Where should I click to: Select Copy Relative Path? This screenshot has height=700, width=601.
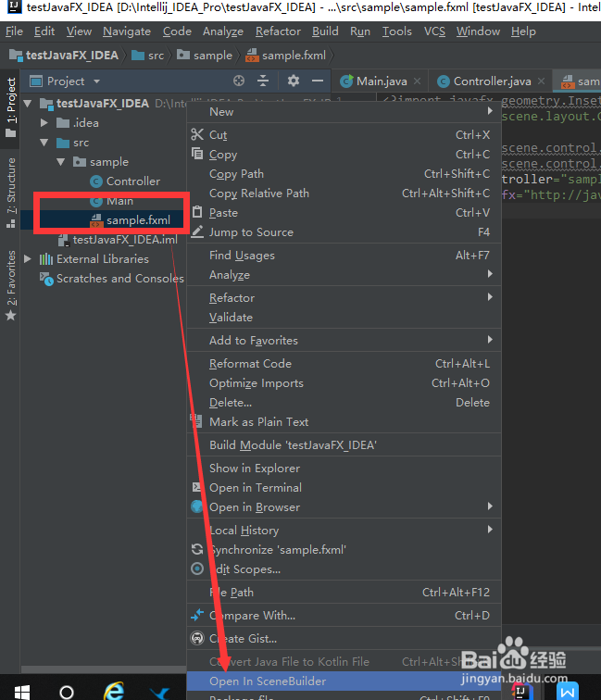tap(344, 194)
